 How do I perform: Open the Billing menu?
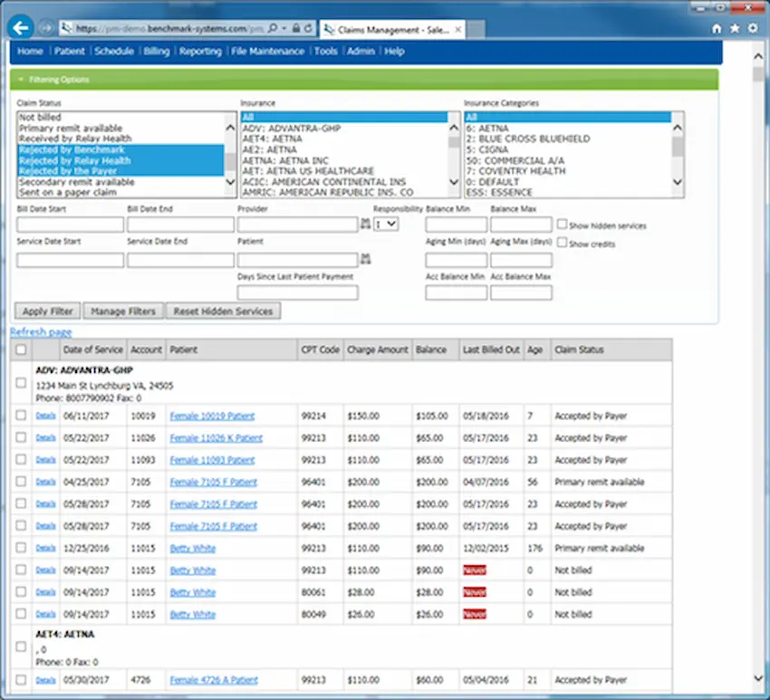point(156,52)
